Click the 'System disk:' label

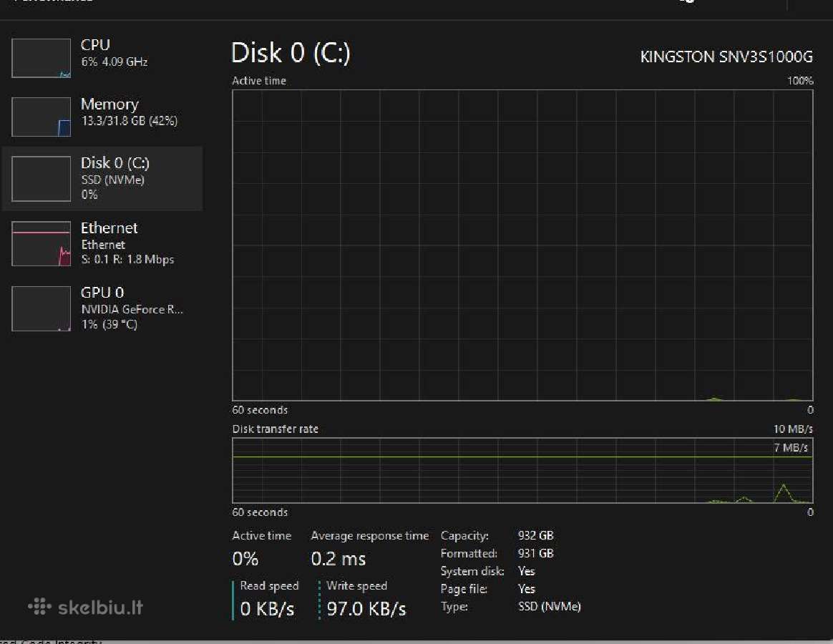pyautogui.click(x=472, y=571)
